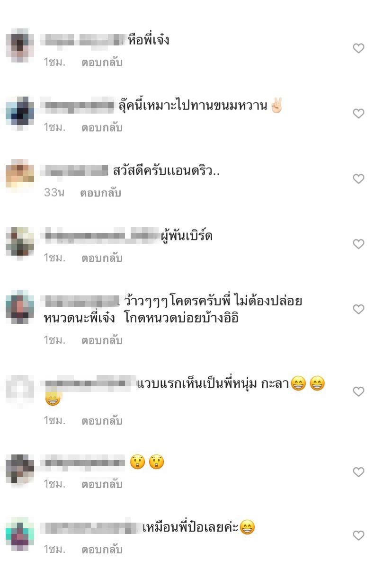
Task: Like the comment 'เหมือนพี่ป๋อเลยค่ะ'
Action: pyautogui.click(x=359, y=536)
